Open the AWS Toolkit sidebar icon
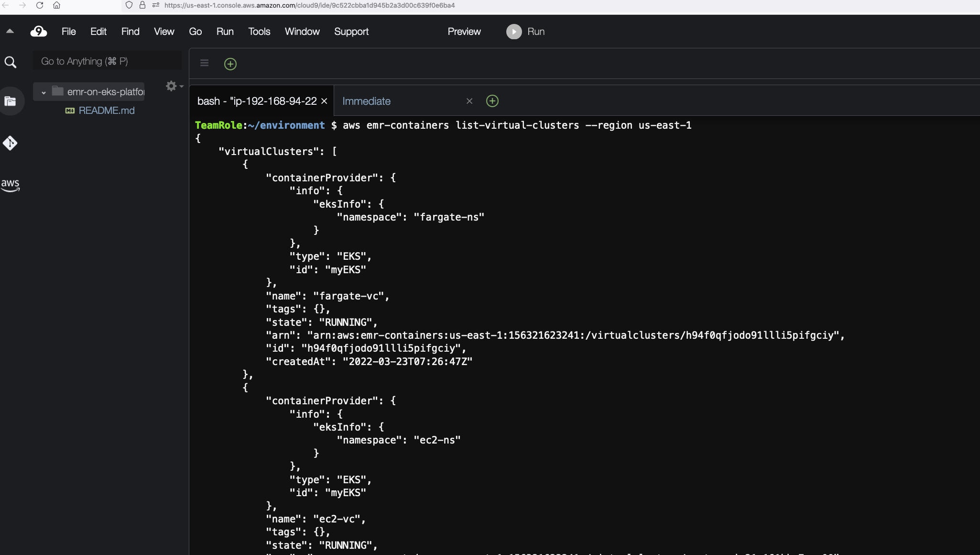 click(10, 185)
